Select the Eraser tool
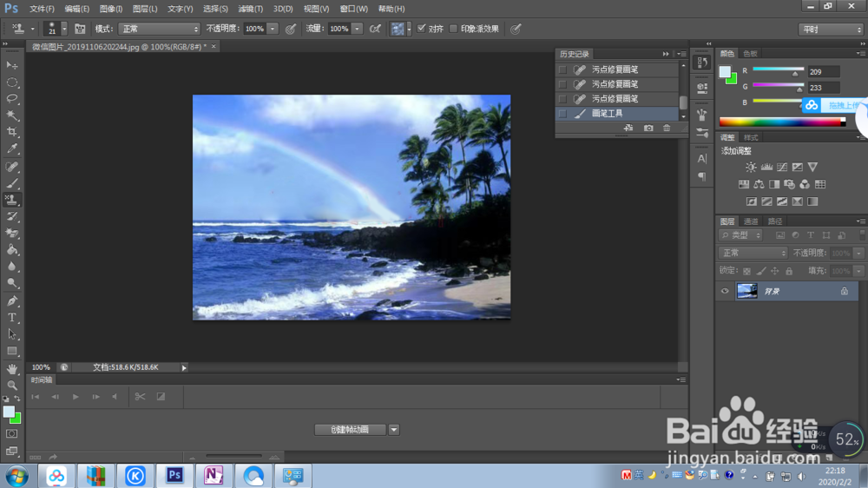868x488 pixels. point(11,234)
